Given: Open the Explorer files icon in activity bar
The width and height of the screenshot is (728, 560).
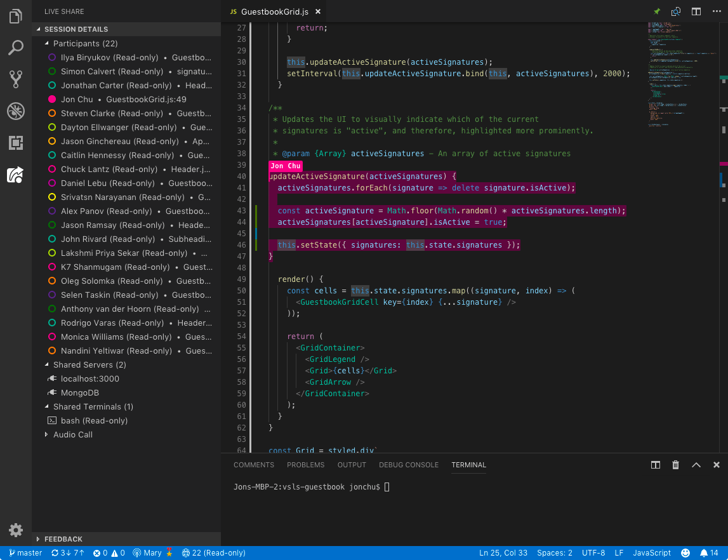Looking at the screenshot, I should pos(16,17).
